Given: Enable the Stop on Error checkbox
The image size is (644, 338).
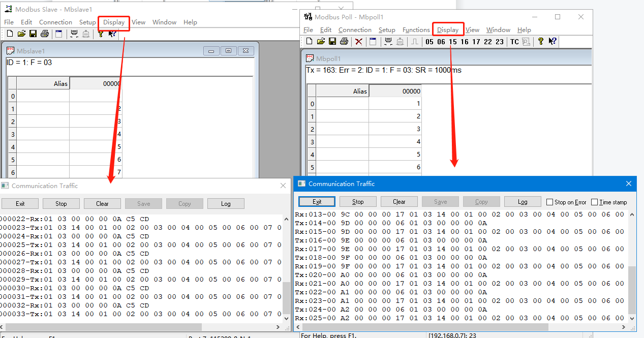Looking at the screenshot, I should [x=549, y=202].
